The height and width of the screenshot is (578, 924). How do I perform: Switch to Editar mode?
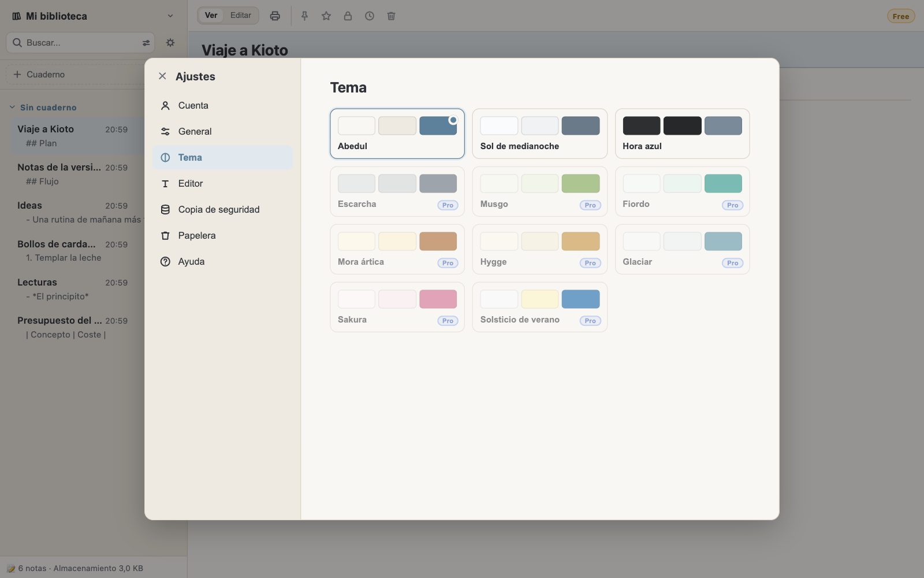click(x=241, y=15)
